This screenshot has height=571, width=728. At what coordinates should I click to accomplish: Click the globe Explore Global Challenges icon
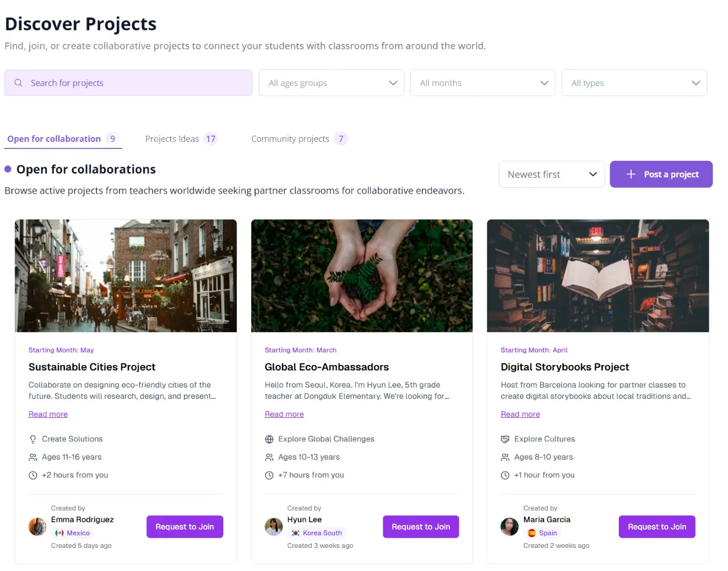(269, 439)
